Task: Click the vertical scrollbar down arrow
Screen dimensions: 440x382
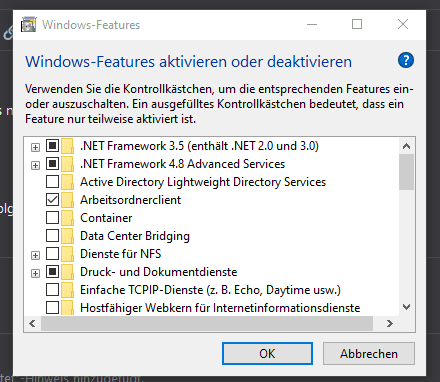Action: click(x=406, y=307)
